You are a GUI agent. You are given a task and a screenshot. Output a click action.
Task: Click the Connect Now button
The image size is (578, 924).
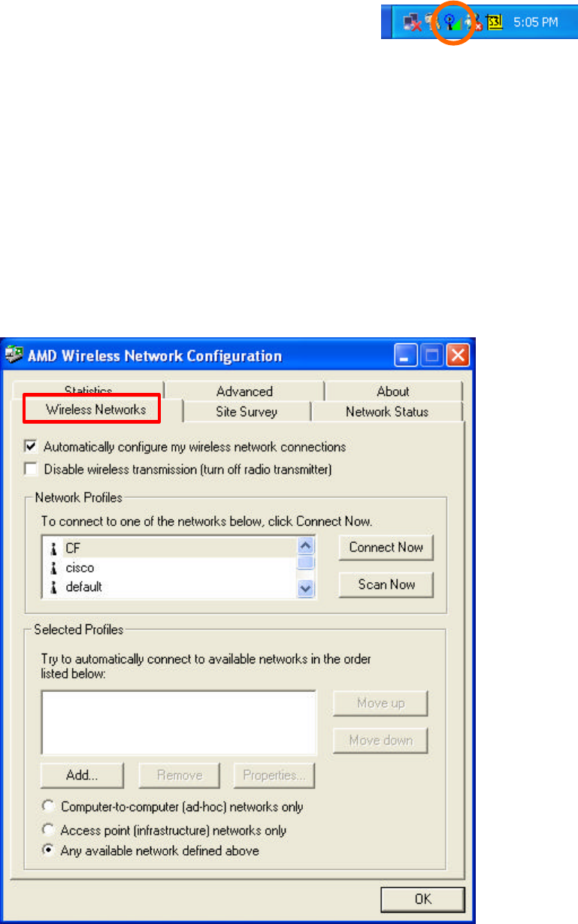click(386, 547)
